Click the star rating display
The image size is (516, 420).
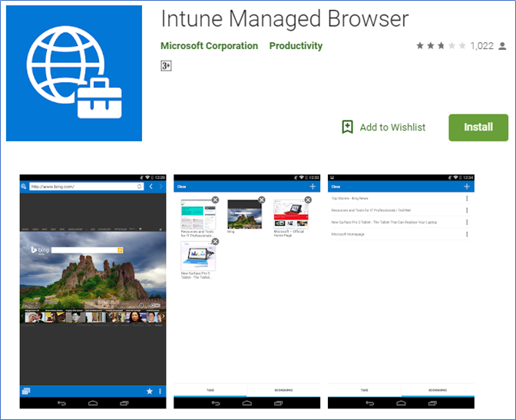tap(441, 46)
